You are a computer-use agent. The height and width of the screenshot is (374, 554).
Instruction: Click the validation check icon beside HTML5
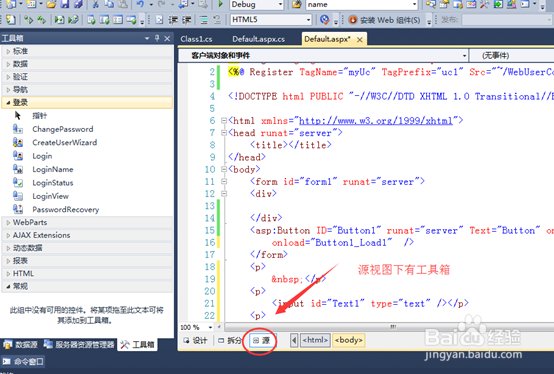[x=325, y=20]
